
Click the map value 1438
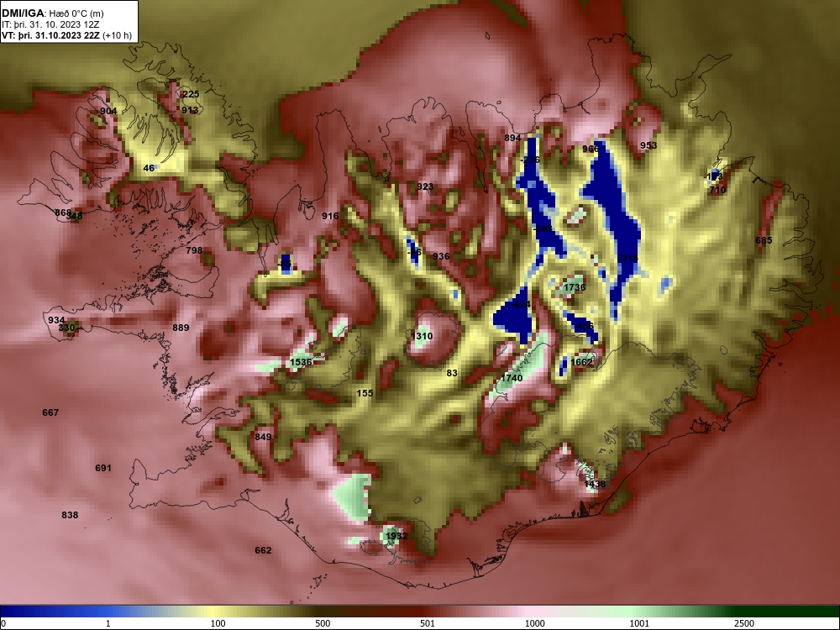tap(595, 485)
